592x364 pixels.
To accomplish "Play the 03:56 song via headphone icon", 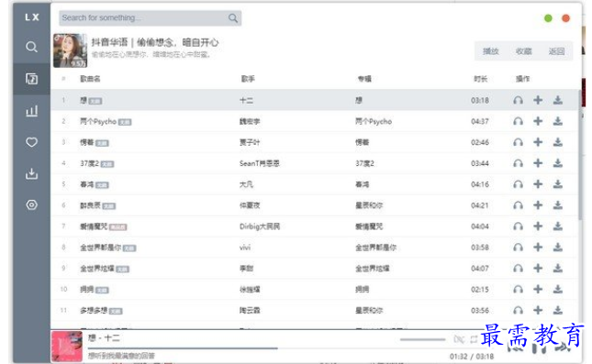I will tap(518, 311).
